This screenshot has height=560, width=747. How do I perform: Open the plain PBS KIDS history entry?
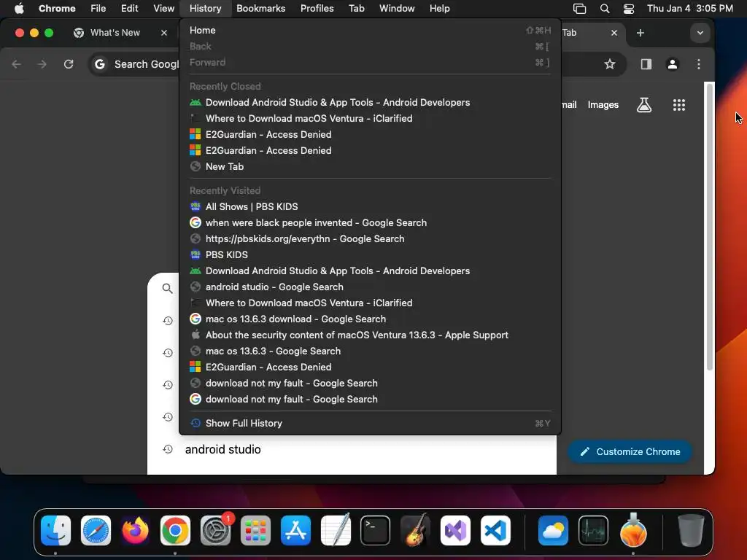tap(370, 254)
